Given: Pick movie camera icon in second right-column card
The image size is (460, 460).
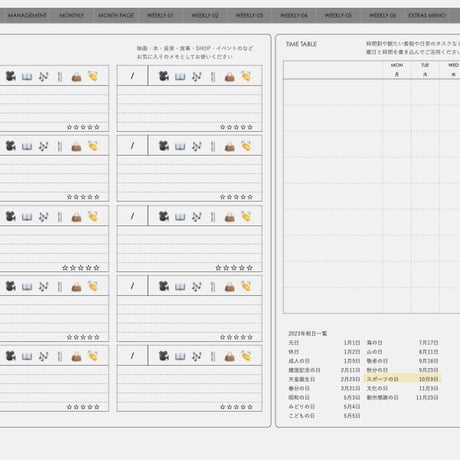Looking at the screenshot, I should click(x=164, y=146).
